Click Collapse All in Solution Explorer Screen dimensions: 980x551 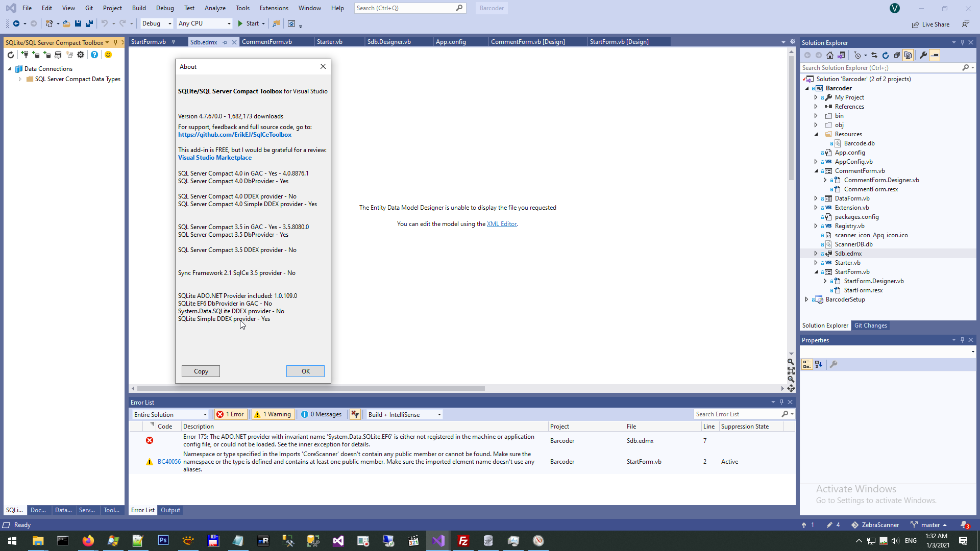[897, 55]
